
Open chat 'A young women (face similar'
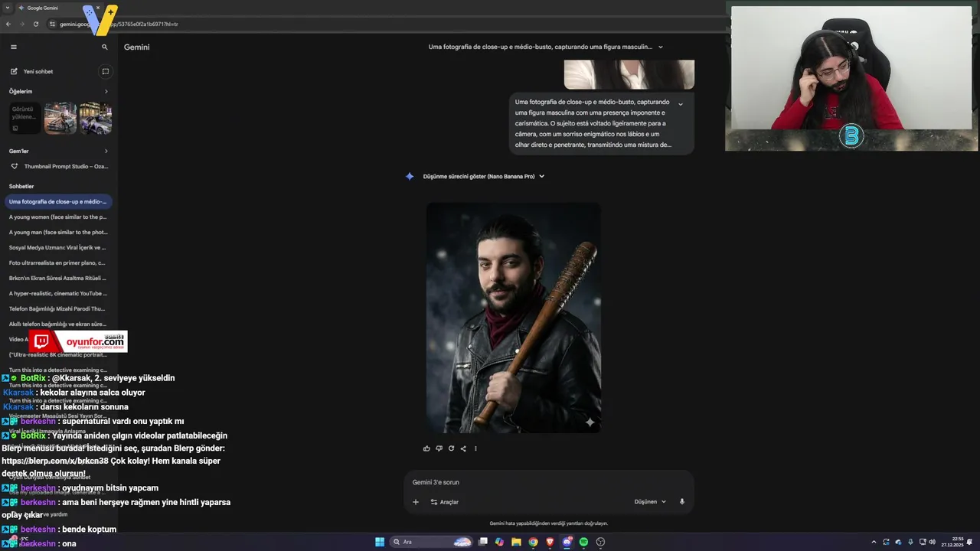[x=59, y=217]
